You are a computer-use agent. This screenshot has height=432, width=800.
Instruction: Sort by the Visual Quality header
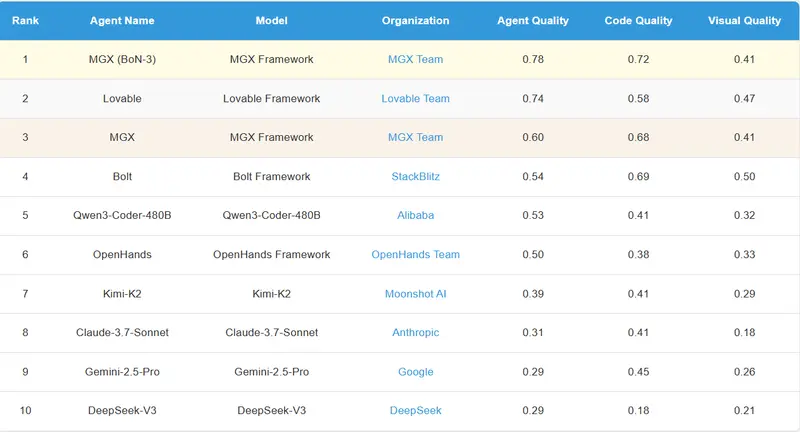(744, 21)
